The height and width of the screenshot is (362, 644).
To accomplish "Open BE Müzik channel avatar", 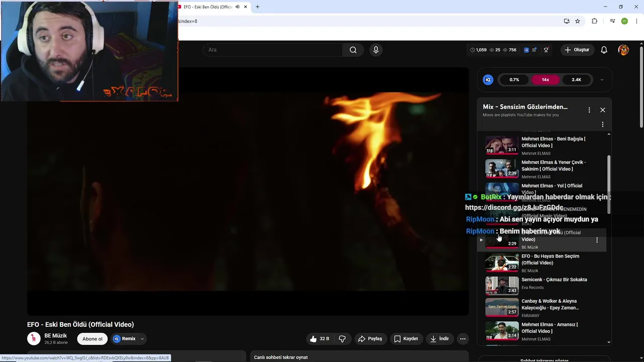I will point(34,338).
